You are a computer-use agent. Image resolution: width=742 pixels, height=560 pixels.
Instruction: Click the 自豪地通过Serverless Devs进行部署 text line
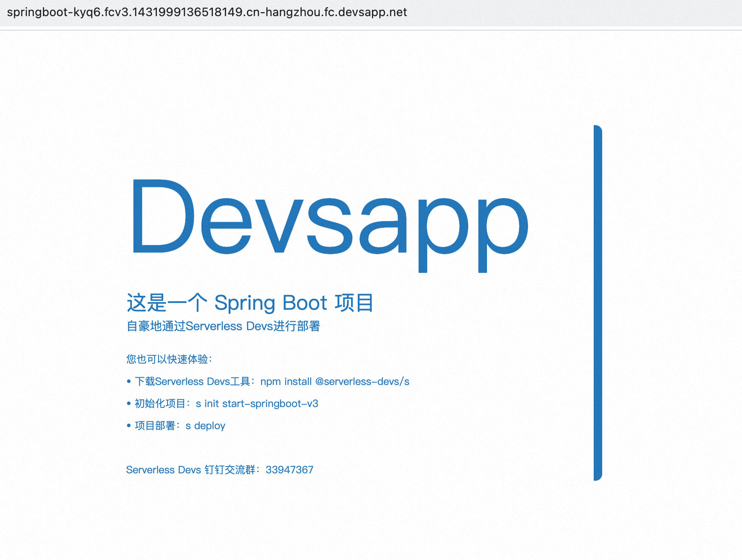pos(223,326)
